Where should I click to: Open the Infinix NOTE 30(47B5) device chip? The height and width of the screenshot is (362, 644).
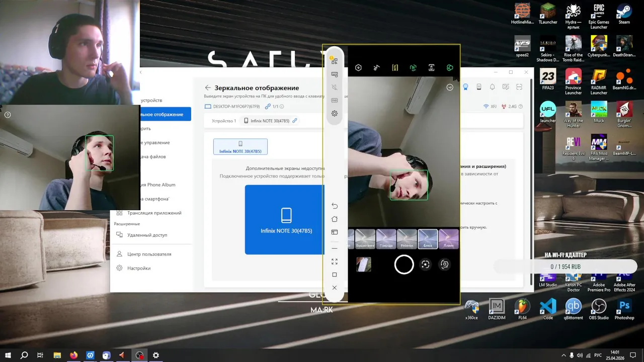point(270,121)
